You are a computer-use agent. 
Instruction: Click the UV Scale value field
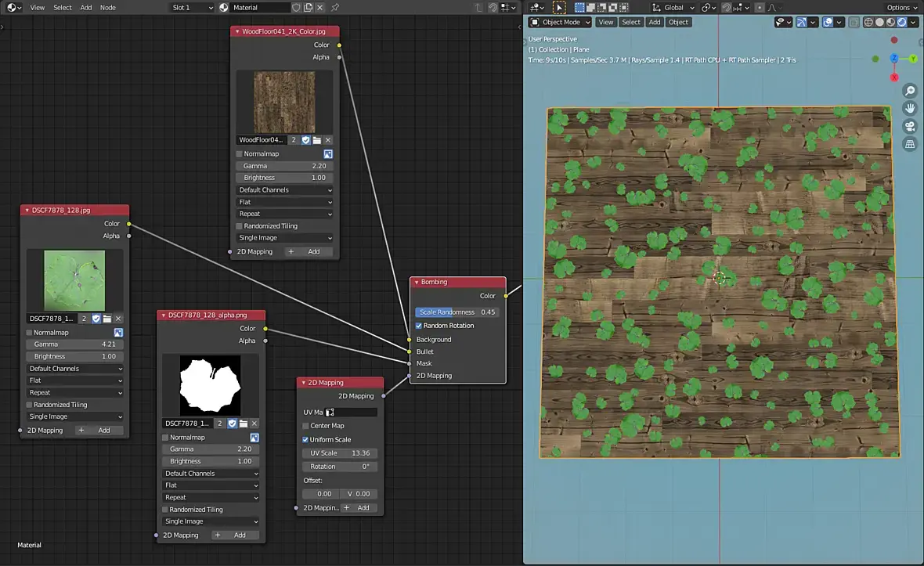click(341, 453)
